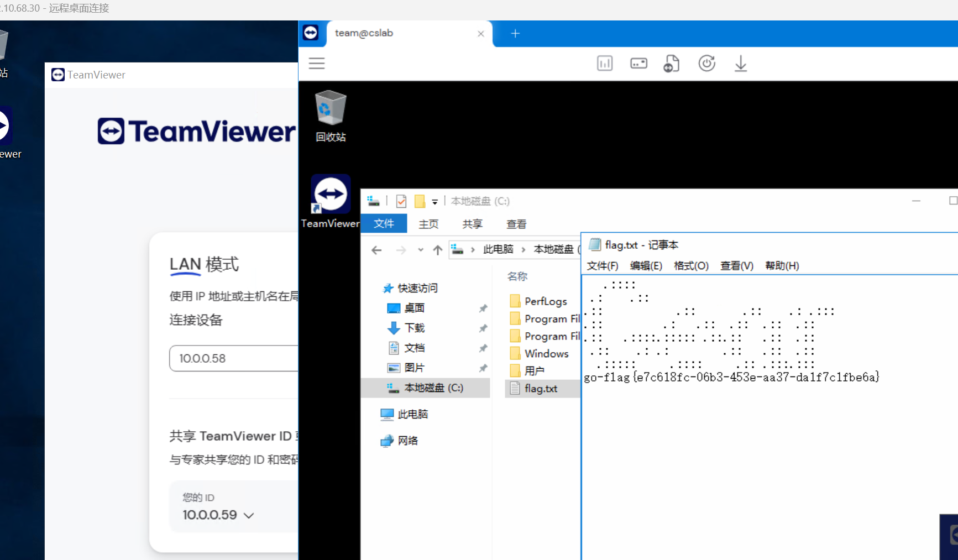This screenshot has height=560, width=958.
Task: Go forward in File Explorer
Action: [x=401, y=250]
